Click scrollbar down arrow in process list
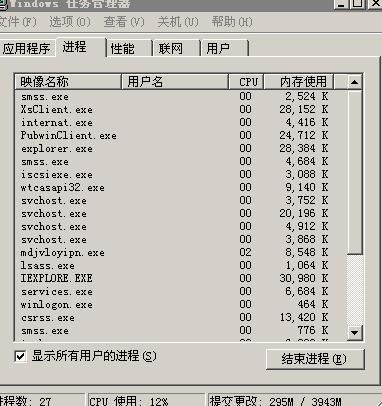382x406 pixels. click(x=354, y=332)
